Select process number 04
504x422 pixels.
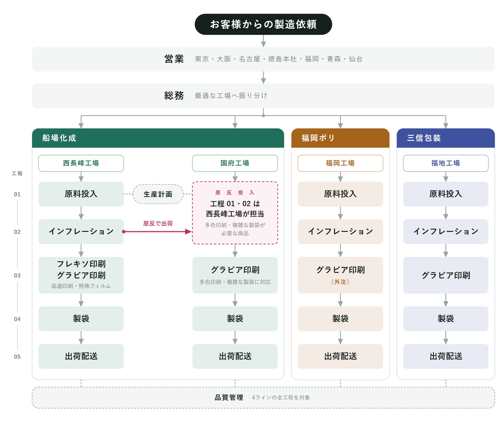click(17, 319)
